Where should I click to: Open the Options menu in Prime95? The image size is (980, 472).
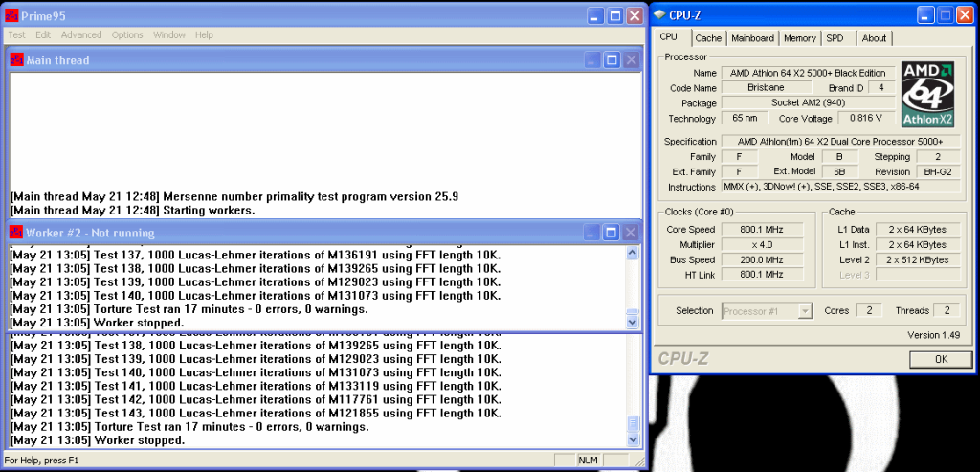tap(127, 35)
